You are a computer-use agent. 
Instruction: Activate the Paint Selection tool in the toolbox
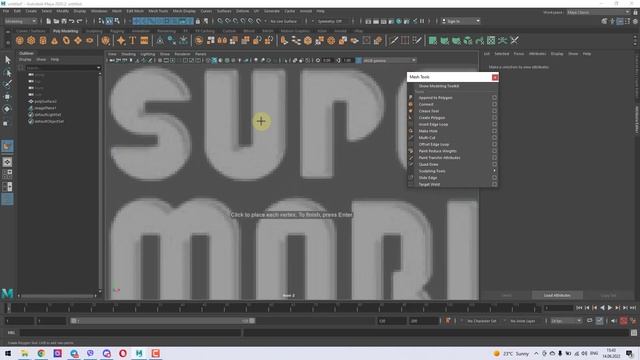7,84
